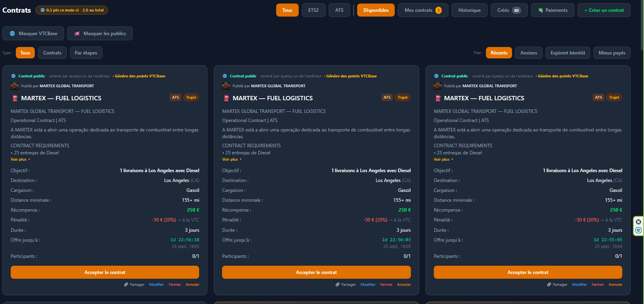
Task: Click the Paiements tab's money icon
Action: click(x=540, y=10)
